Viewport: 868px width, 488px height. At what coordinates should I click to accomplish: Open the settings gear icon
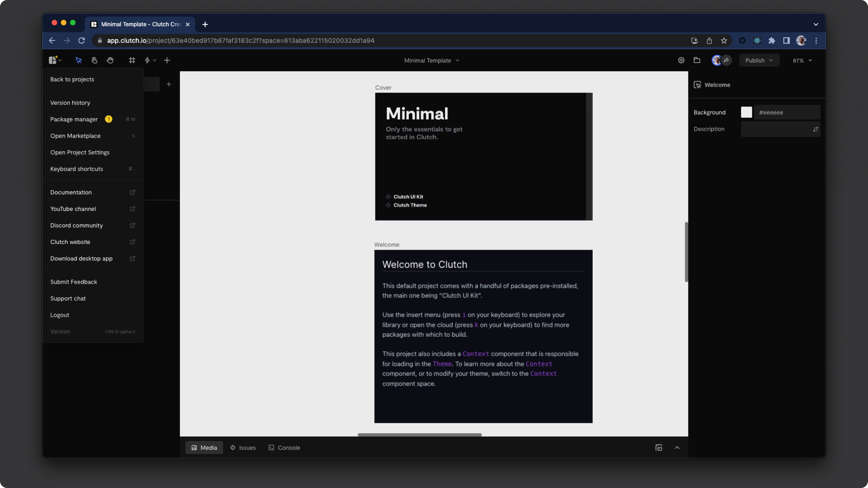tap(681, 60)
